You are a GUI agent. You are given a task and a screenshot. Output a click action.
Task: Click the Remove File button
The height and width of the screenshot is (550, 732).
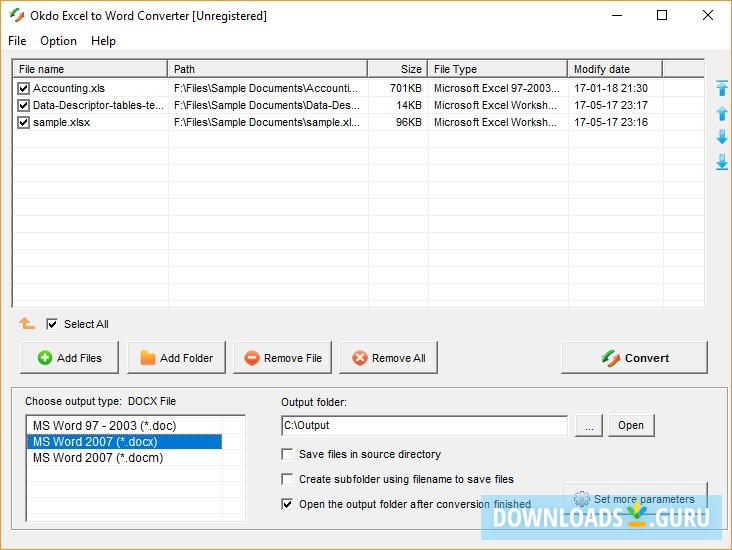point(282,358)
